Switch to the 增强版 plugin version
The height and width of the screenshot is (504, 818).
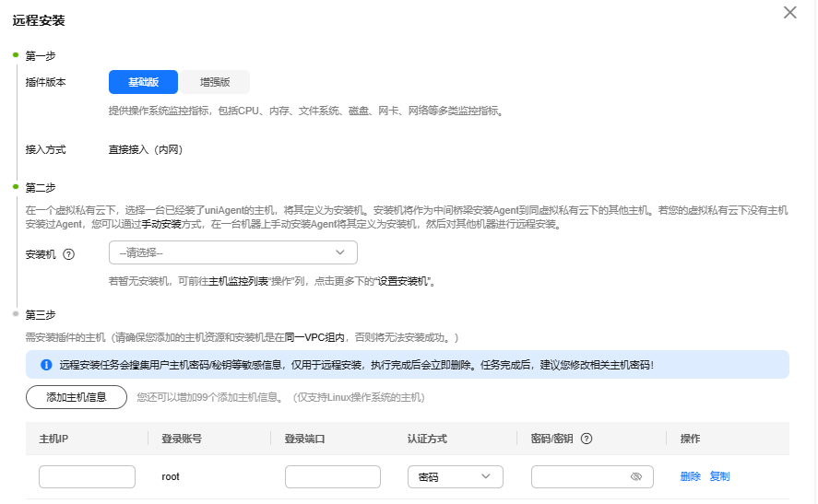[215, 82]
